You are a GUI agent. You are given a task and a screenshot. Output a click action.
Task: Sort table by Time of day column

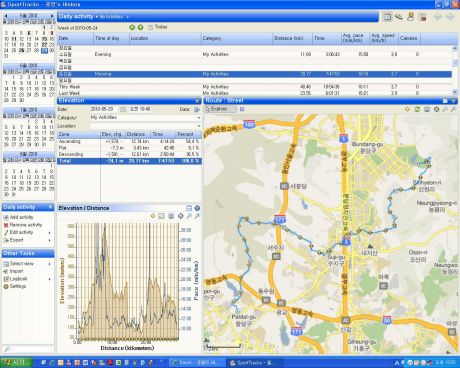(111, 38)
